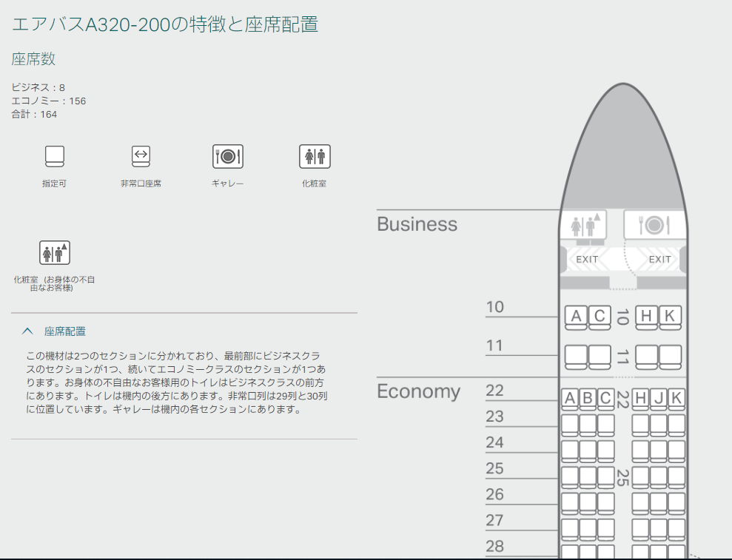This screenshot has width=732, height=560.
Task: Click the paragraph starting この機材は2つのセクション
Action: [176, 382]
